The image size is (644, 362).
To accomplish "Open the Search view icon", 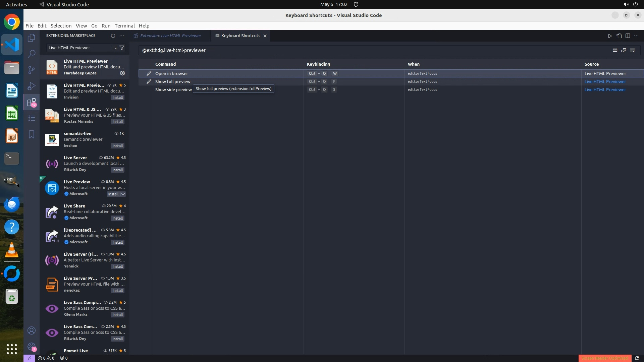I will click(x=32, y=54).
